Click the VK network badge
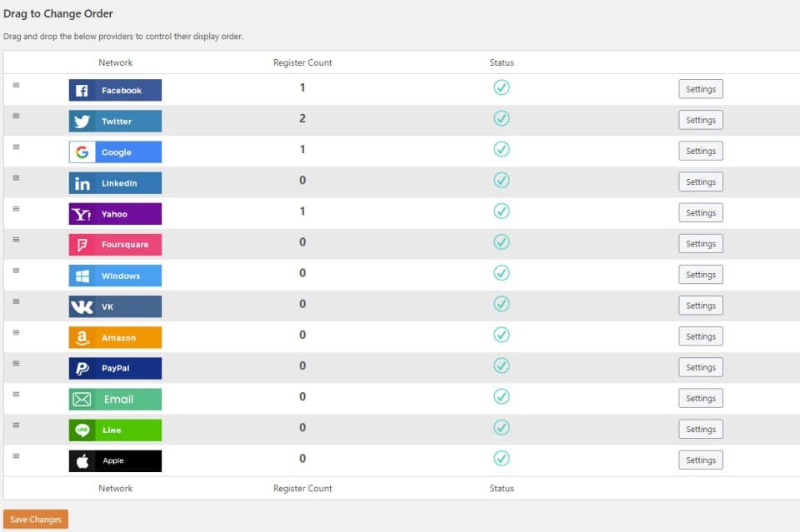Viewport: 800px width, 532px height. point(115,306)
